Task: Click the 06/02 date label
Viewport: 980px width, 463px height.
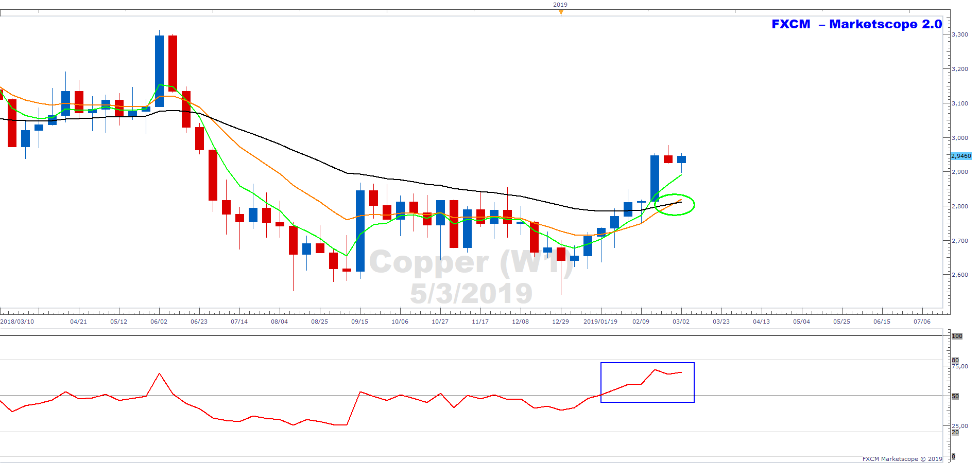Action: 159,322
